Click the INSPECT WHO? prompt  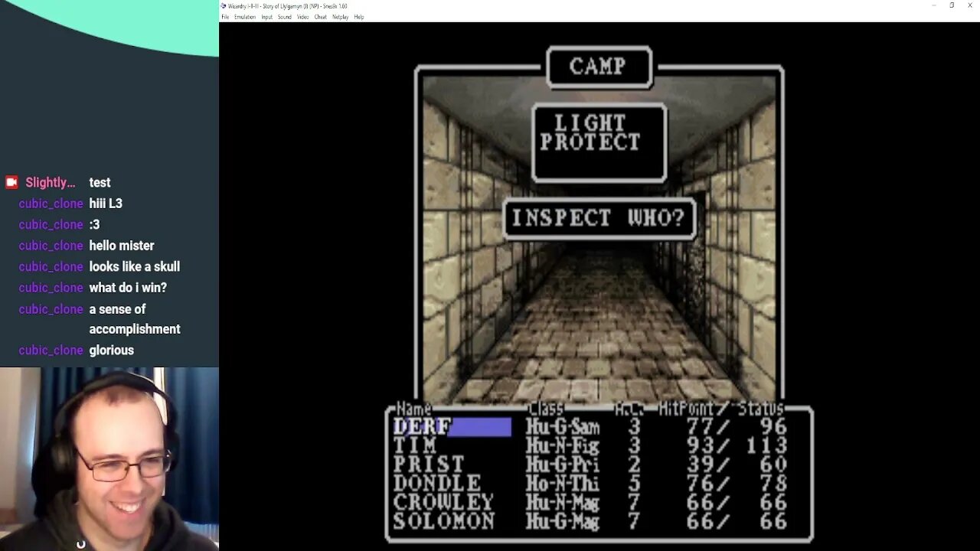click(598, 219)
